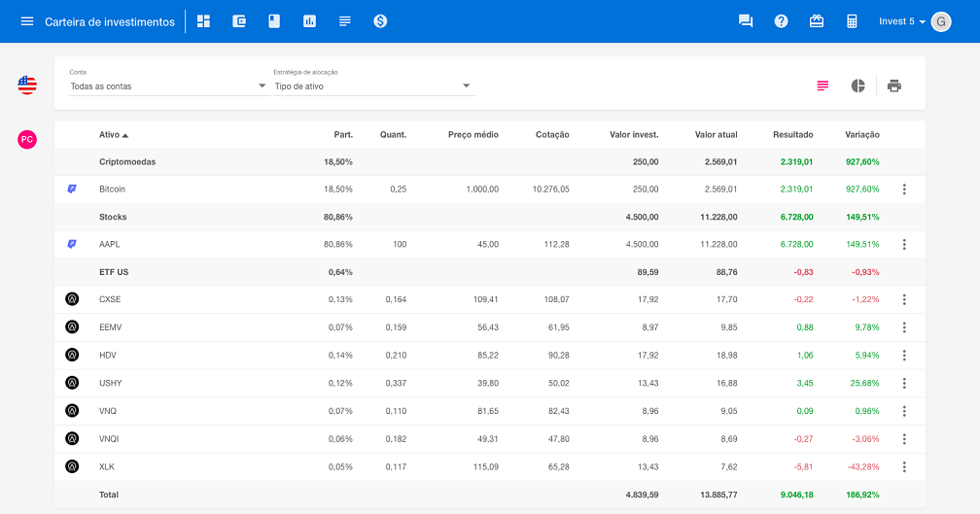Screen dimensions: 980x514
Task: Open the XLK row options menu
Action: point(904,466)
